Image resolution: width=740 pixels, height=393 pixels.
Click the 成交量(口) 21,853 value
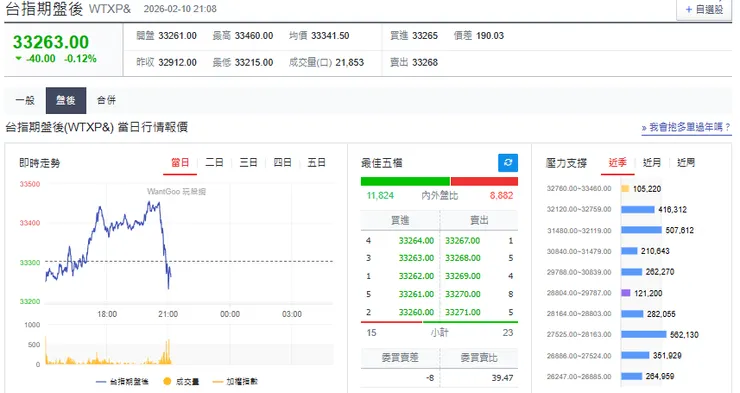pos(350,62)
